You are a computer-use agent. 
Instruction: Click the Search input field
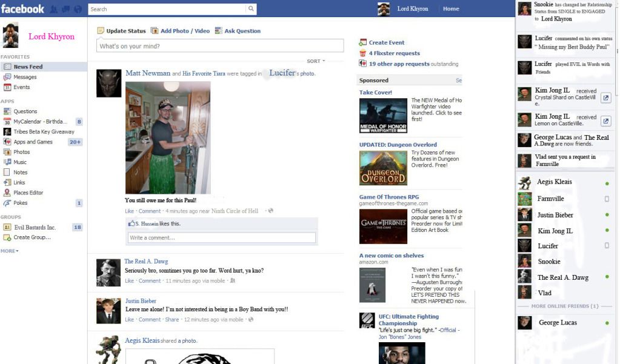click(x=167, y=9)
